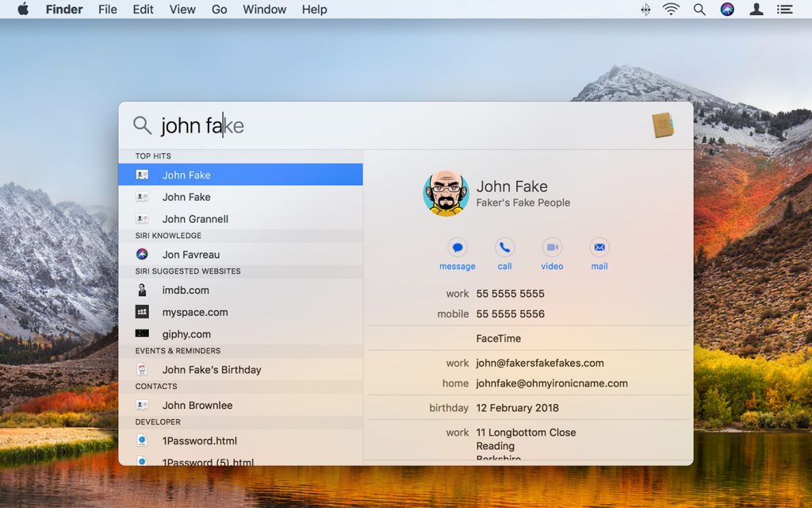Open the Window menu

click(x=264, y=10)
